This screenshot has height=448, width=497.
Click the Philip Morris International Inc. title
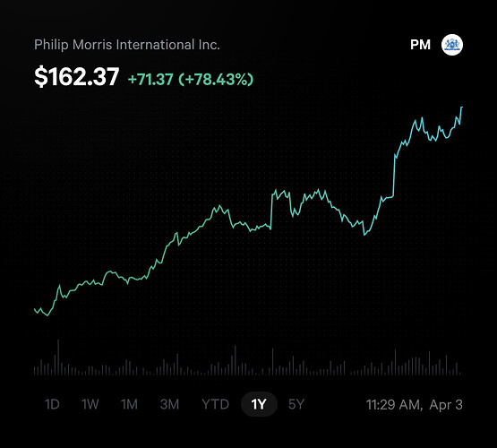(127, 45)
